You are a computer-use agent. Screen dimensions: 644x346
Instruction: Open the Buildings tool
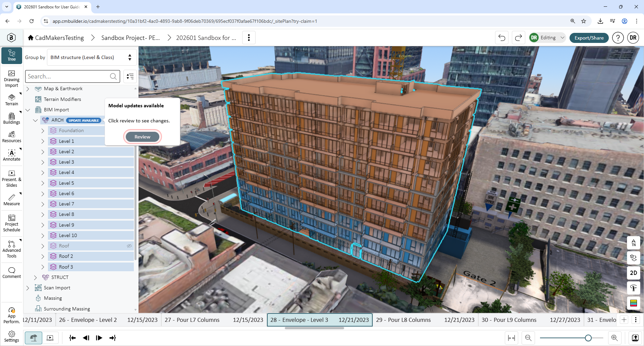12,118
